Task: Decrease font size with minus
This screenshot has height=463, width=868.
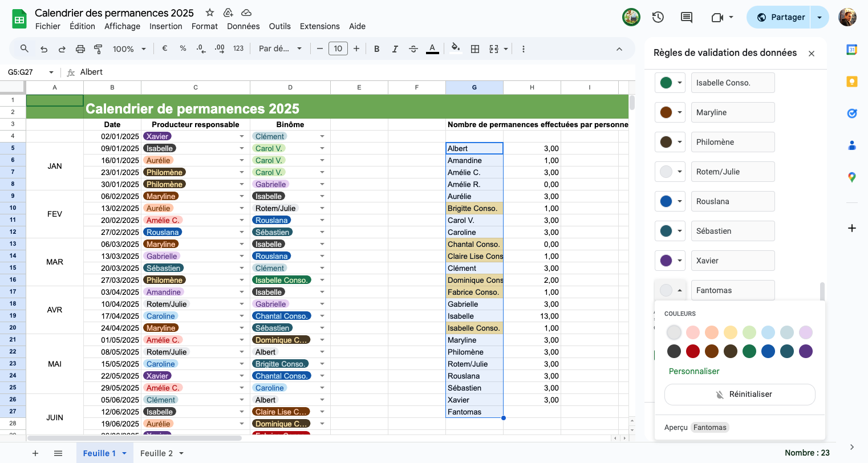Action: [320, 49]
